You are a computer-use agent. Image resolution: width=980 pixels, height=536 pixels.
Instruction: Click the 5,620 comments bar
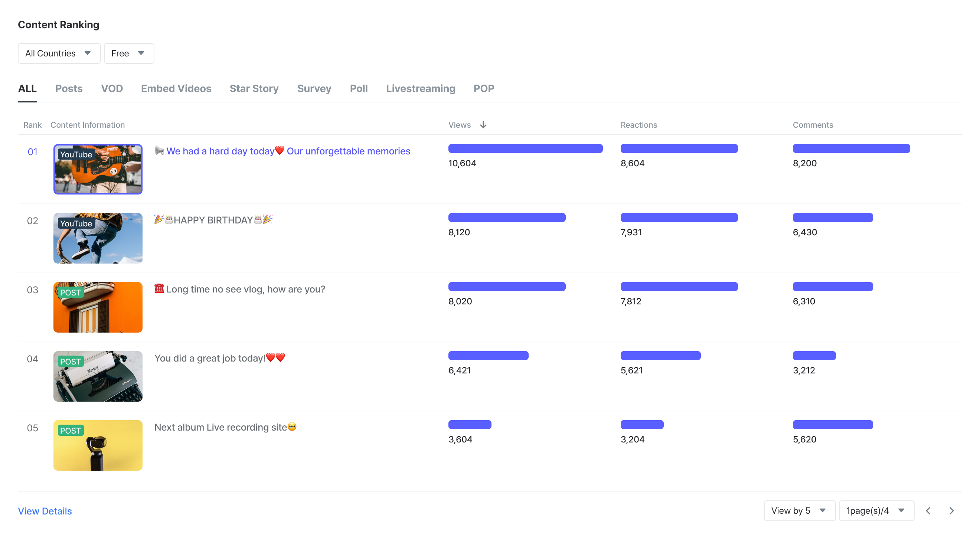tap(833, 425)
